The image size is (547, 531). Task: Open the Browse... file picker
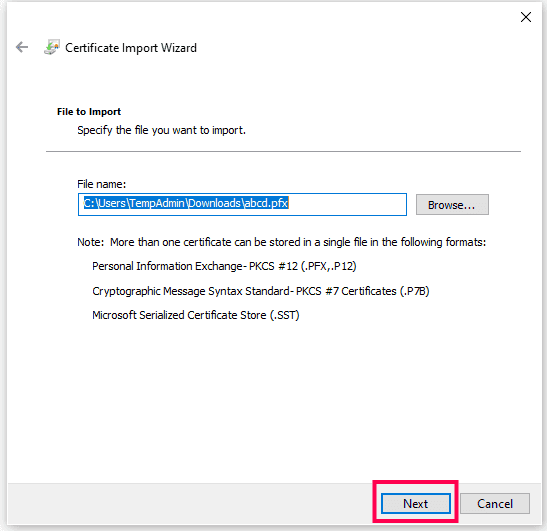tap(452, 204)
